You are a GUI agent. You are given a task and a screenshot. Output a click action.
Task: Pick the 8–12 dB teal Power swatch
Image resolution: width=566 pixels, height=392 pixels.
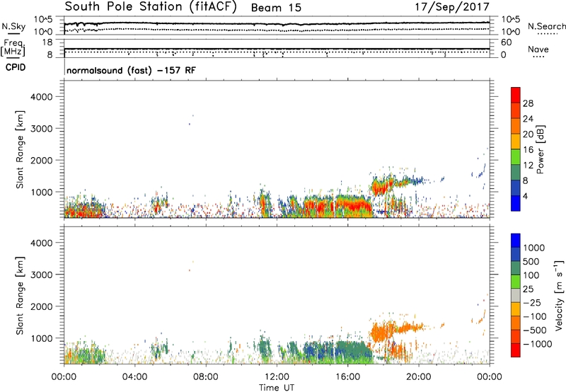(x=516, y=173)
